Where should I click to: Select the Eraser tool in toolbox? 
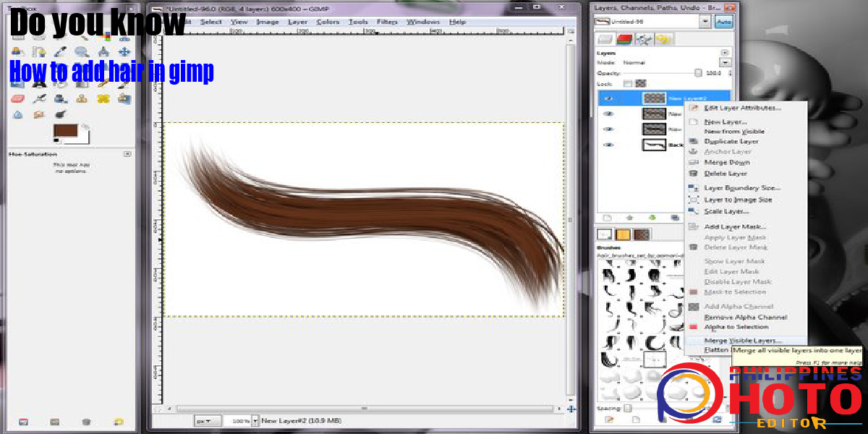[19, 98]
